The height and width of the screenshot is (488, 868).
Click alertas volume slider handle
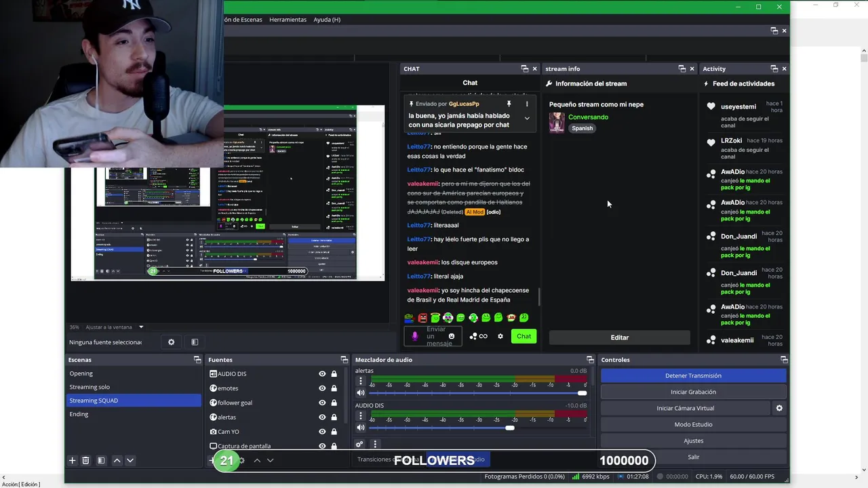[x=582, y=393]
